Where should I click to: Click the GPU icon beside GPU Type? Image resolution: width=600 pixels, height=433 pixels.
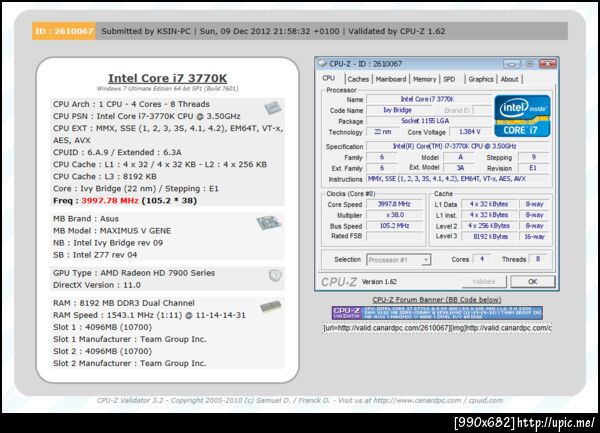coord(275,275)
